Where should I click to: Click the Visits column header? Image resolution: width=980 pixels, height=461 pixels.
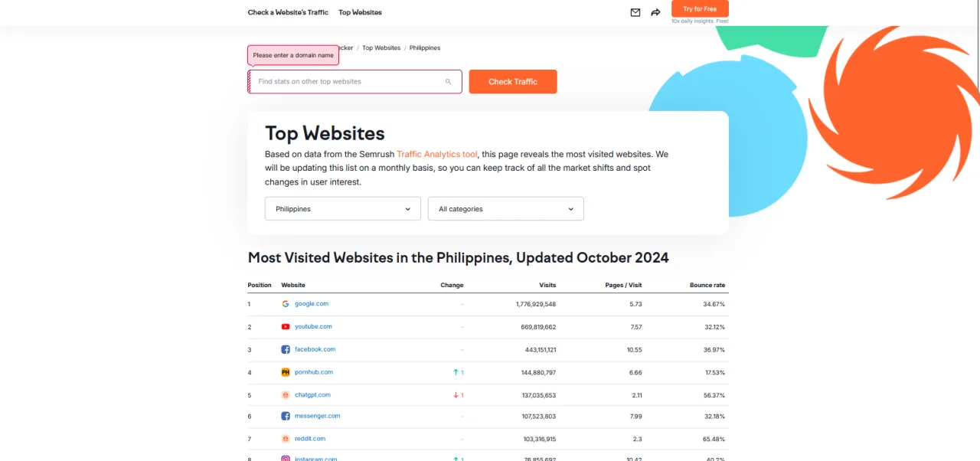547,285
